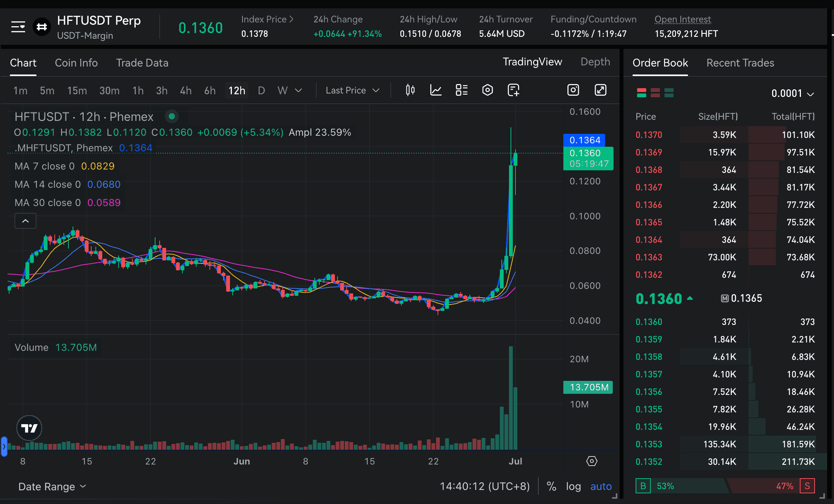Image resolution: width=834 pixels, height=504 pixels.
Task: Collapse the MA indicator legend panel
Action: pos(25,221)
